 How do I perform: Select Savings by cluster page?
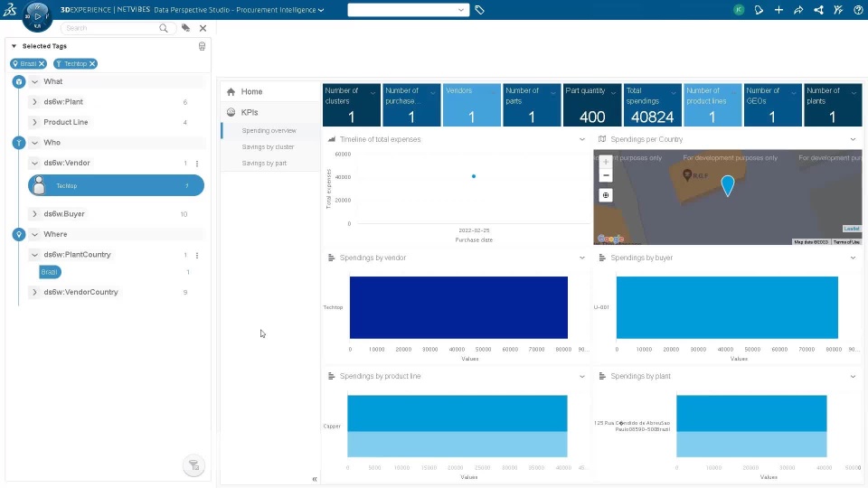[268, 147]
